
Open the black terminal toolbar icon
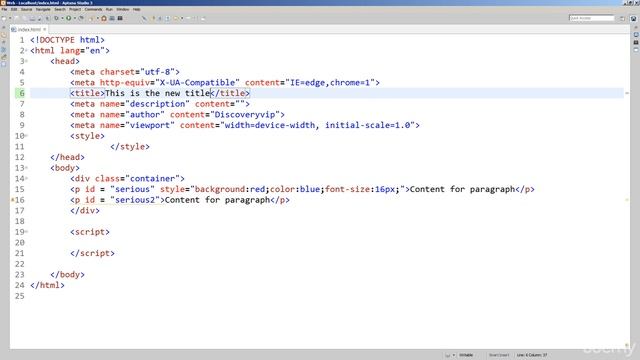click(x=120, y=18)
